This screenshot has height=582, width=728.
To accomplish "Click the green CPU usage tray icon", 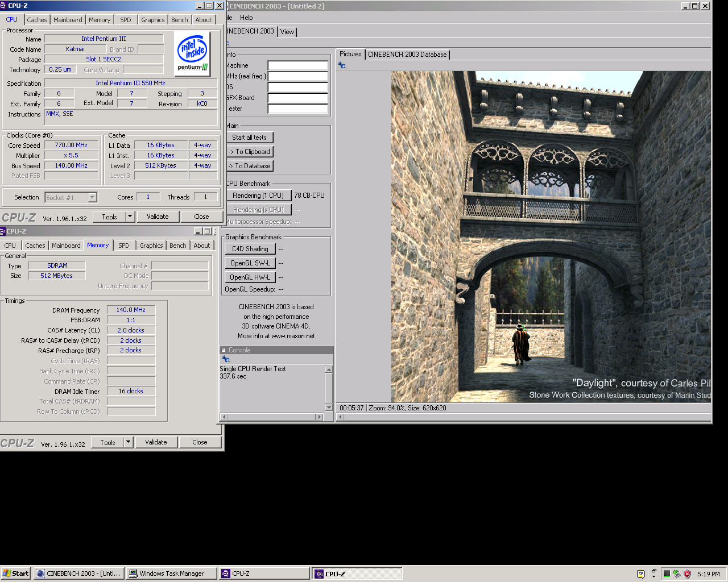I will 667,574.
